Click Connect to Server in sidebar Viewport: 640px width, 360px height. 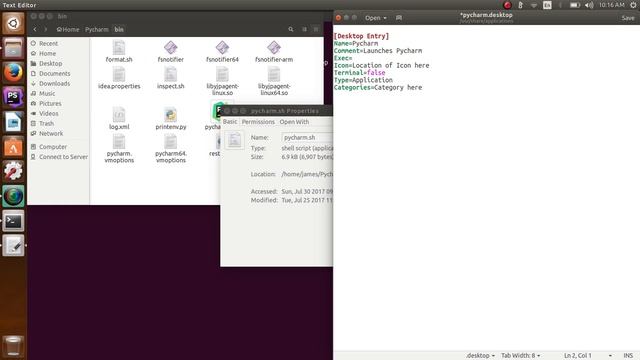pyautogui.click(x=63, y=157)
